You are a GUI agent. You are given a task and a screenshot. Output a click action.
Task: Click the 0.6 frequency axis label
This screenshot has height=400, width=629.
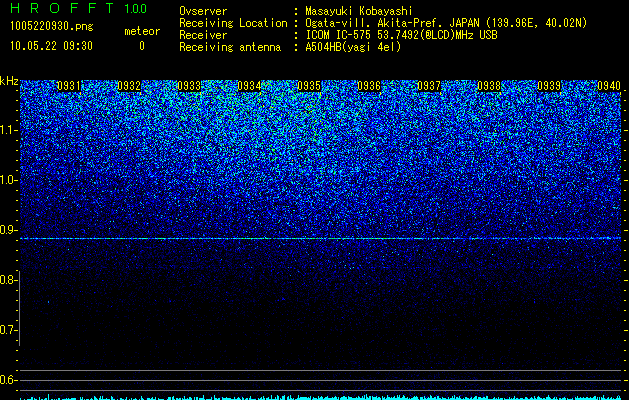(x=7, y=380)
